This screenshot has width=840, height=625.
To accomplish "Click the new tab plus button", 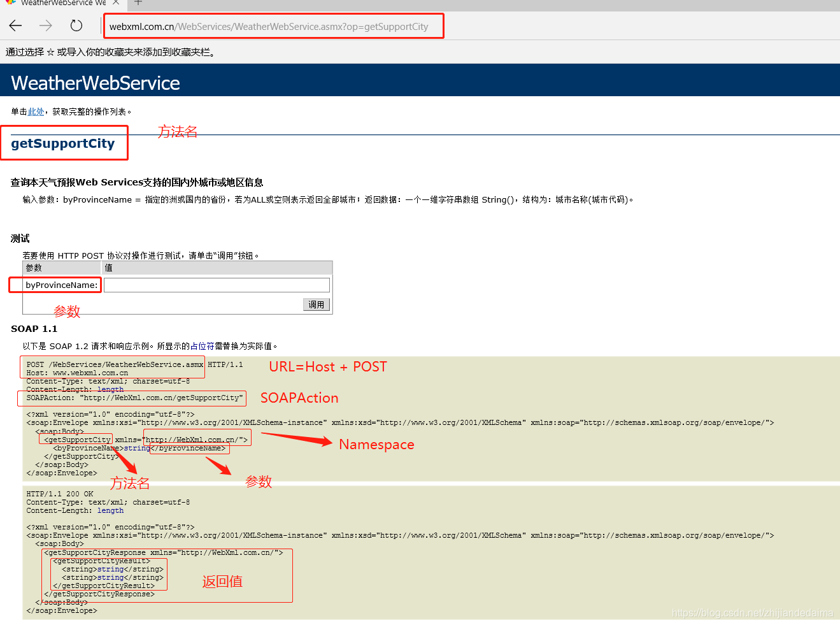I will [138, 3].
